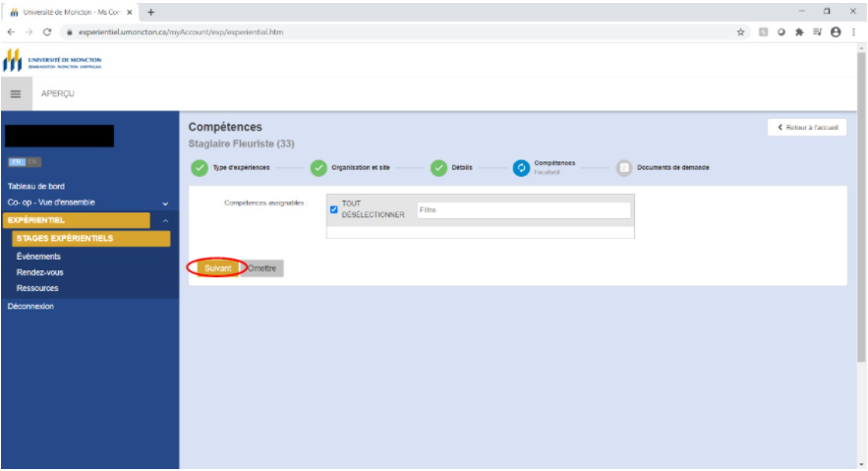Click the Documents de demande step icon
Image resolution: width=868 pixels, height=471 pixels.
[x=624, y=168]
